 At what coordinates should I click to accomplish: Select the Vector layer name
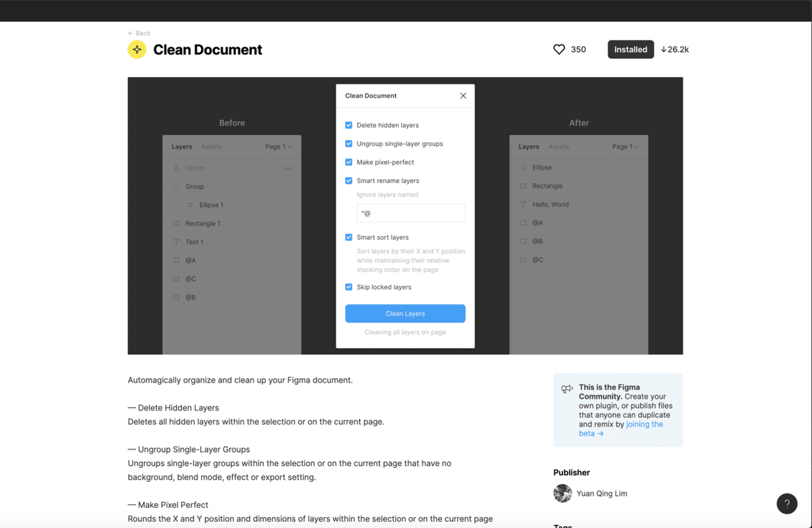click(196, 168)
